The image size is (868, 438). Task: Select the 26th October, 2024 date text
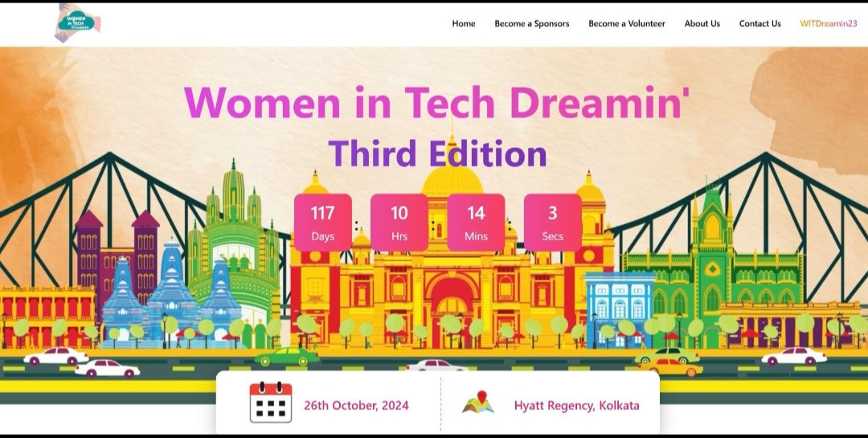[x=357, y=405]
